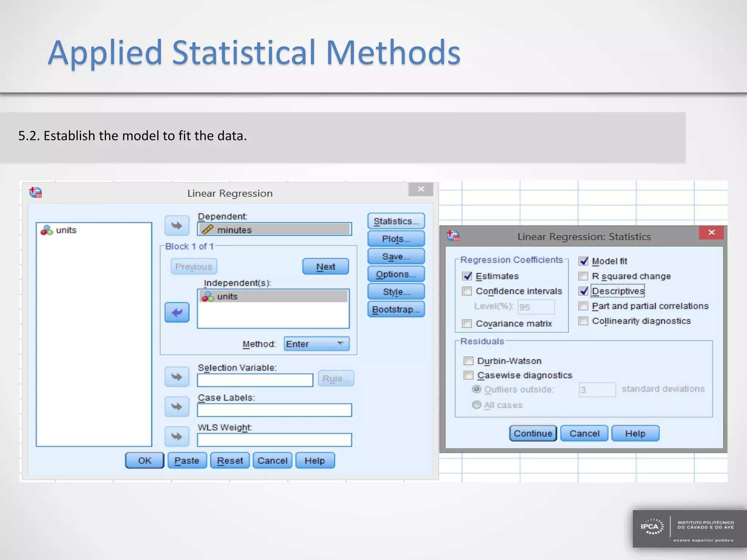Enable the Durbin-Watson checkbox
747x560 pixels.
tap(468, 361)
